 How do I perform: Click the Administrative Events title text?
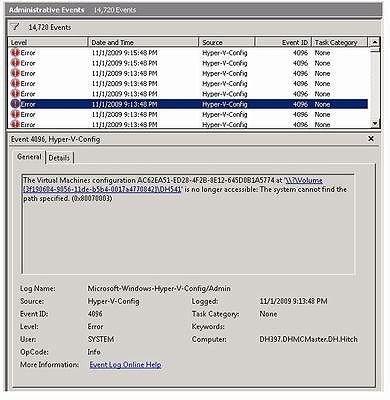47,10
